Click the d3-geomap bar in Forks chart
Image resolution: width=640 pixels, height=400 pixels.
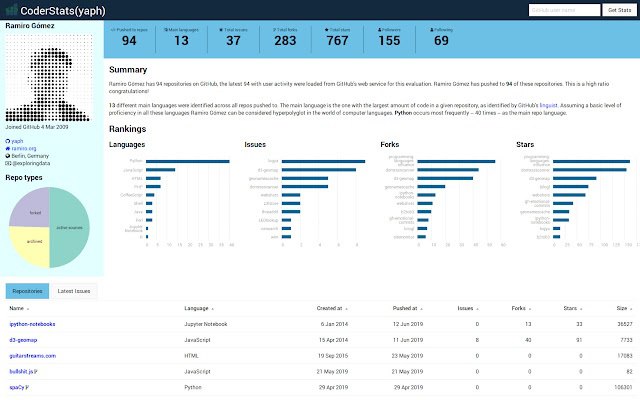(445, 178)
